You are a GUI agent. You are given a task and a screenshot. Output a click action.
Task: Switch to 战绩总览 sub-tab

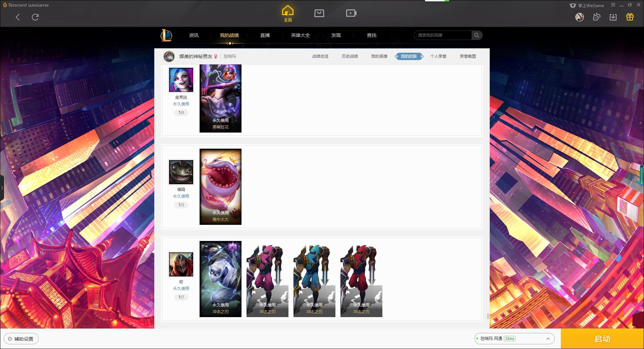[x=320, y=56]
